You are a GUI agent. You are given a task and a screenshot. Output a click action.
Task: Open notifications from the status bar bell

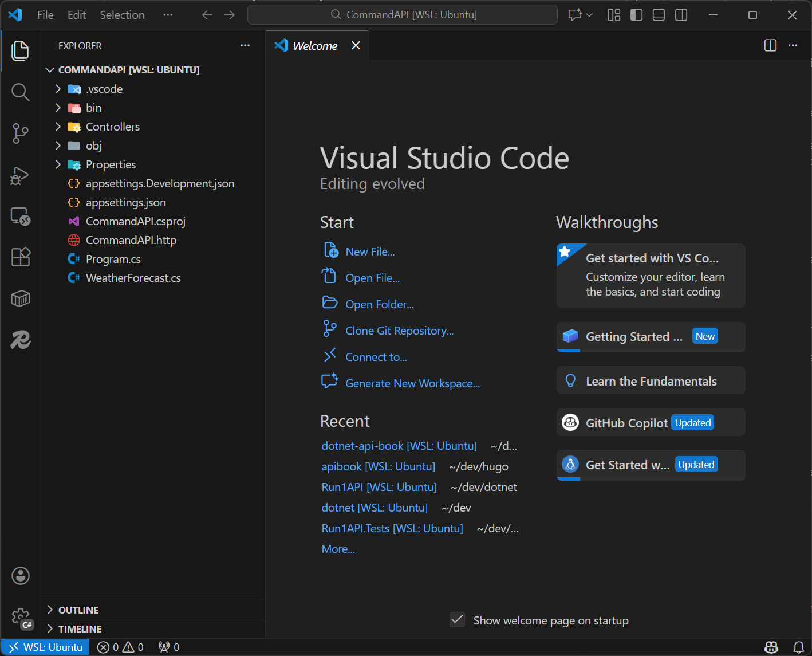point(799,646)
